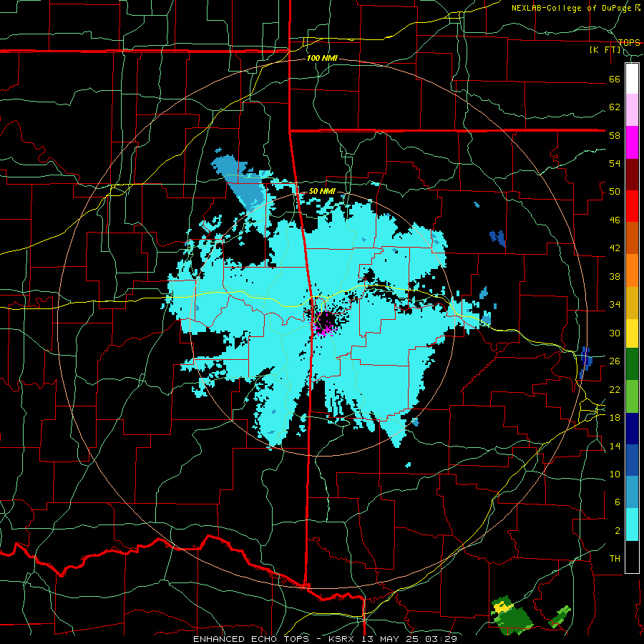Viewport: 644px width, 644px height.
Task: Click legend value 38
Action: (615, 276)
